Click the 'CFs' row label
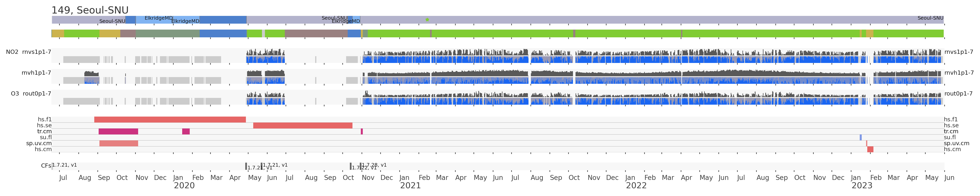This screenshot has width=980, height=196. pyautogui.click(x=46, y=166)
